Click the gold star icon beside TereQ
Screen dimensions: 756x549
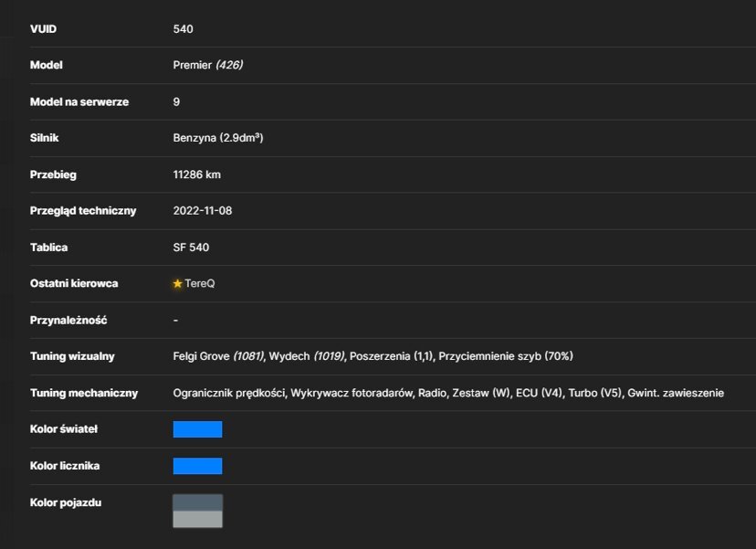point(177,284)
